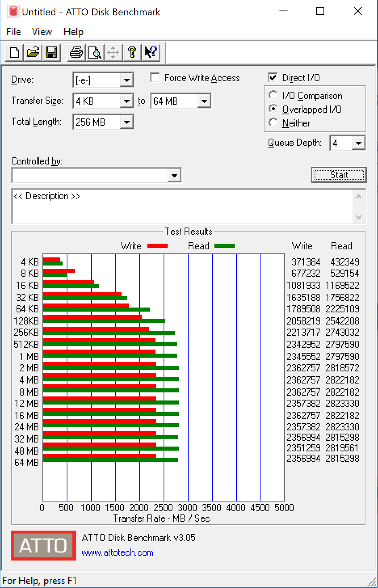Screen dimensions: 378x588
Task: Click the Start benchmark button
Action: 339,175
